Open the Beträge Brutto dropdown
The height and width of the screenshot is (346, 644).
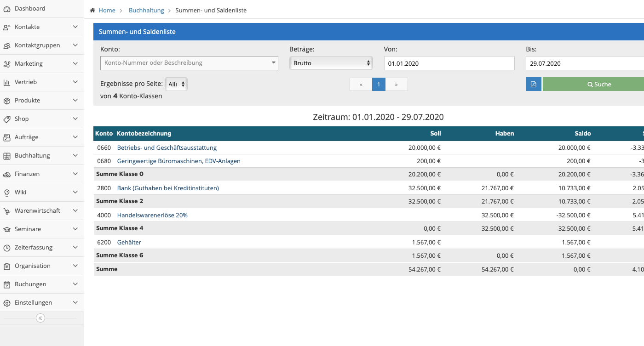331,63
